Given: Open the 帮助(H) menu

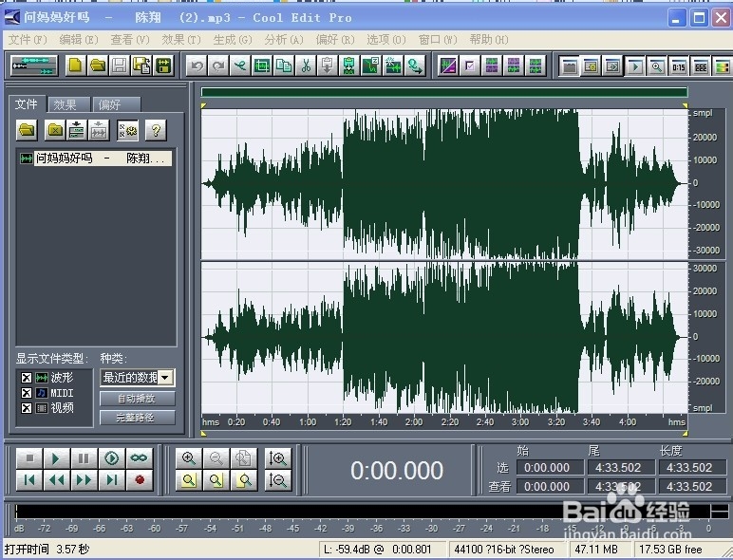Looking at the screenshot, I should tap(489, 40).
